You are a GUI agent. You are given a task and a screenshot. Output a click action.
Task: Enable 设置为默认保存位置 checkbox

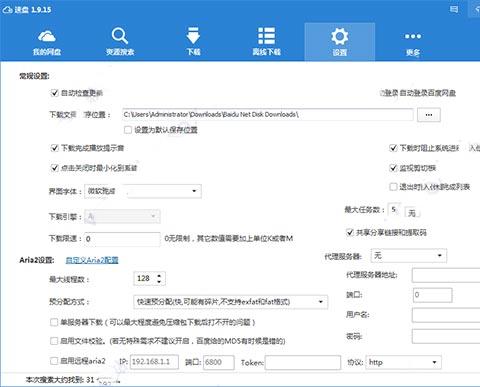[128, 130]
